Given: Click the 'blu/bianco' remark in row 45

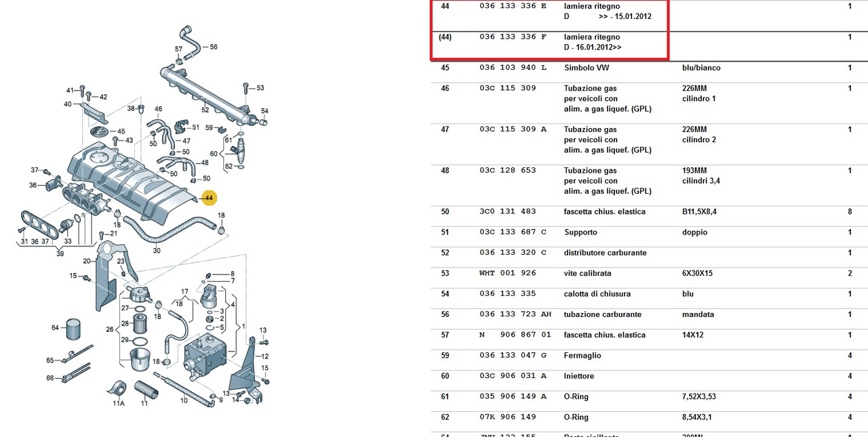Looking at the screenshot, I should (701, 68).
